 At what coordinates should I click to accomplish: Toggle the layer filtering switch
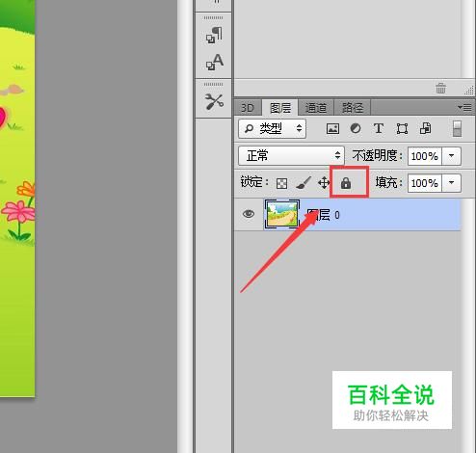click(457, 128)
